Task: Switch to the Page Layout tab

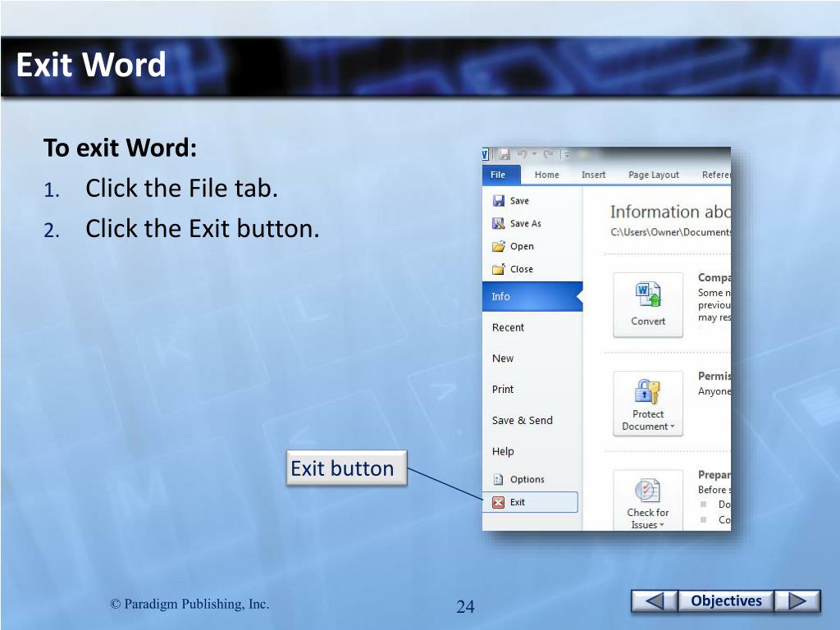Action: [x=654, y=175]
